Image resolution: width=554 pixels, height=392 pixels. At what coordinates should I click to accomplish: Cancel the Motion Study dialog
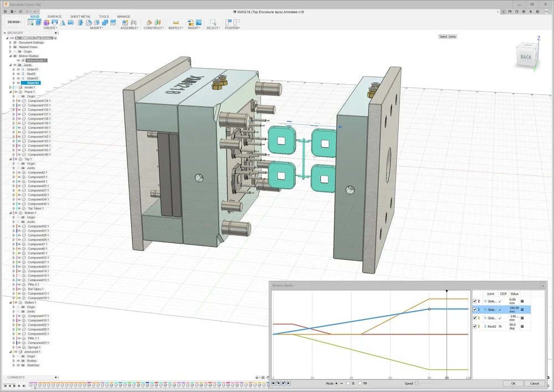[534, 383]
